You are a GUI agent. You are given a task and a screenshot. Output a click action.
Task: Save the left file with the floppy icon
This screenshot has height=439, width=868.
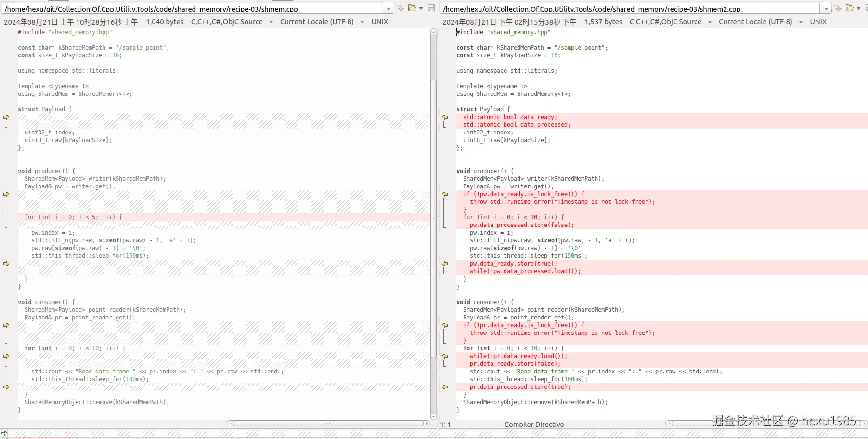(x=431, y=8)
